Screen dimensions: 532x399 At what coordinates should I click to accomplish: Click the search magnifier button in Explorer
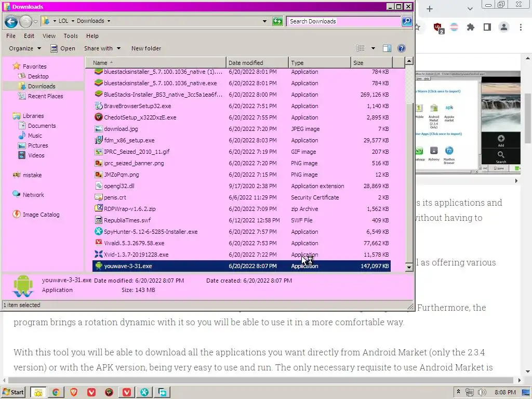tap(406, 21)
